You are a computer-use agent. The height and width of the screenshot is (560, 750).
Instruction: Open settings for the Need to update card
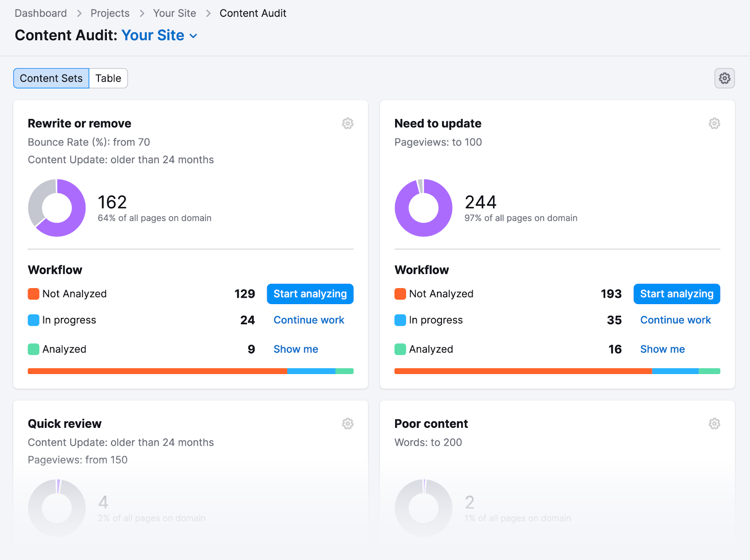tap(714, 123)
